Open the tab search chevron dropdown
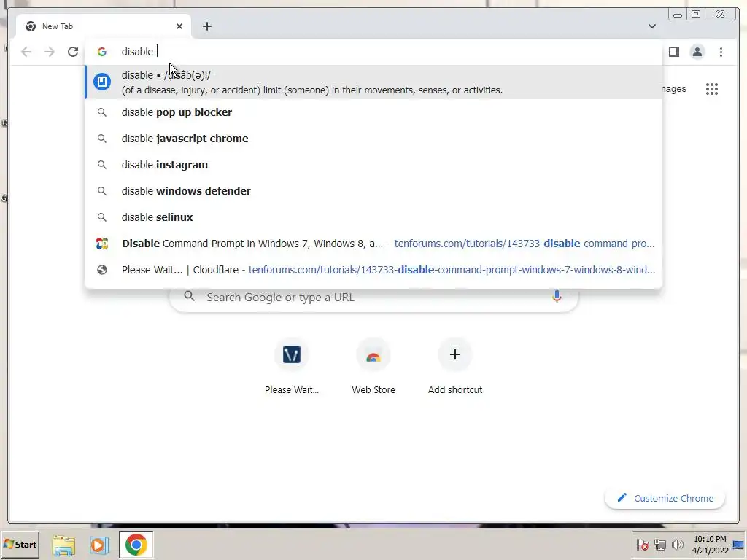 [651, 26]
